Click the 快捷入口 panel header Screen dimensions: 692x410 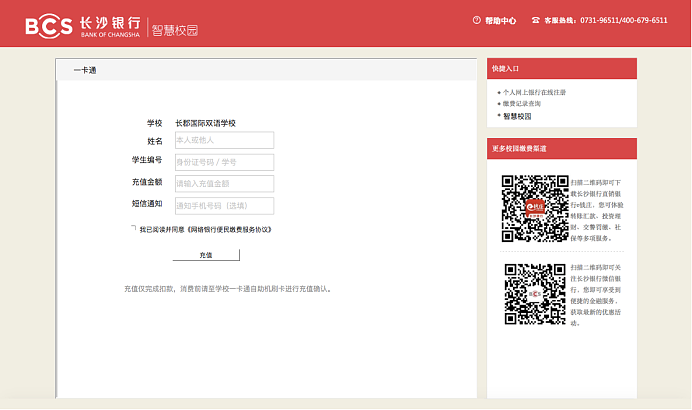coord(562,68)
